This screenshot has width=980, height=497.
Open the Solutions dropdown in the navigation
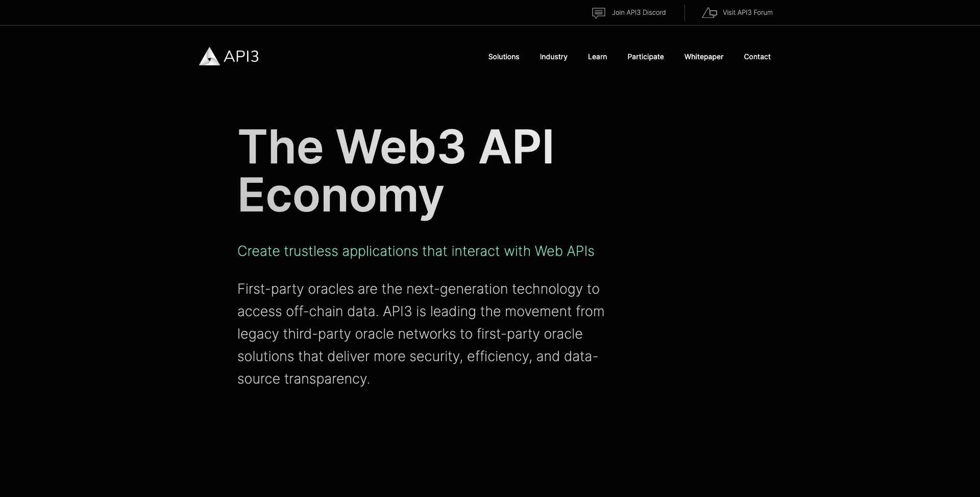[503, 57]
